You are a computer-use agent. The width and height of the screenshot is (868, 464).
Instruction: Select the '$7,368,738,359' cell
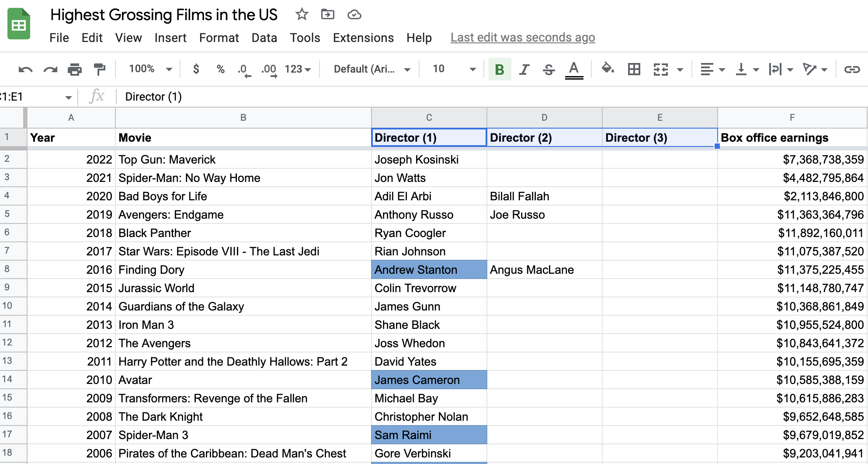(792, 159)
